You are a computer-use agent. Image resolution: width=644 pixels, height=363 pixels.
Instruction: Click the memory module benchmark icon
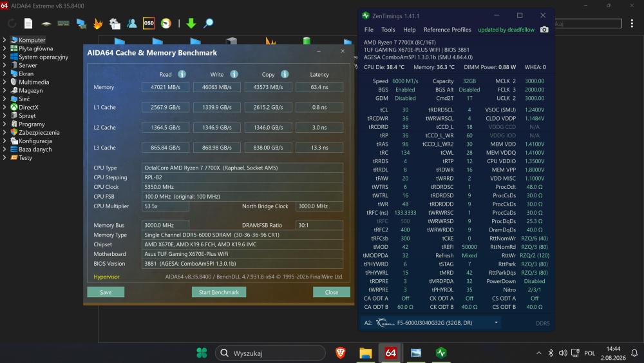63,23
